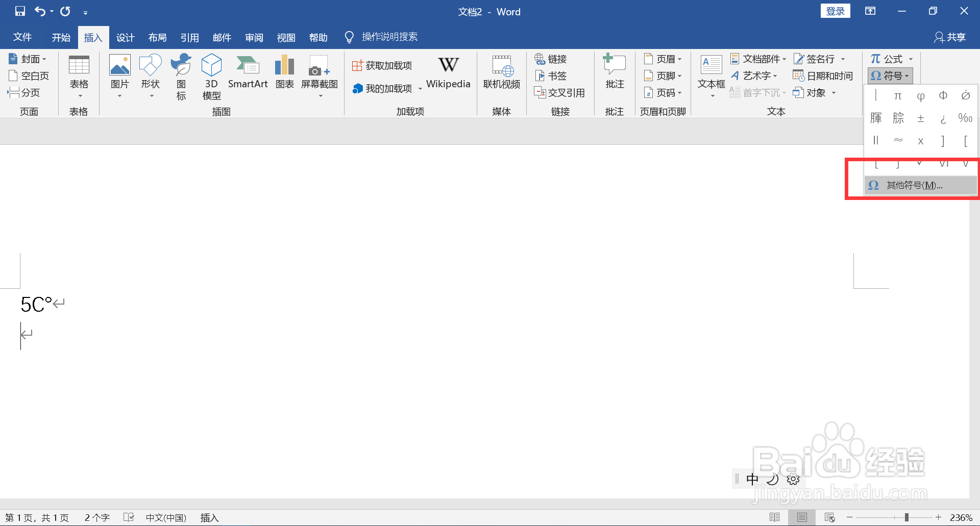The width and height of the screenshot is (980, 526).
Task: Insert a 3D model into the document
Action: pos(211,76)
